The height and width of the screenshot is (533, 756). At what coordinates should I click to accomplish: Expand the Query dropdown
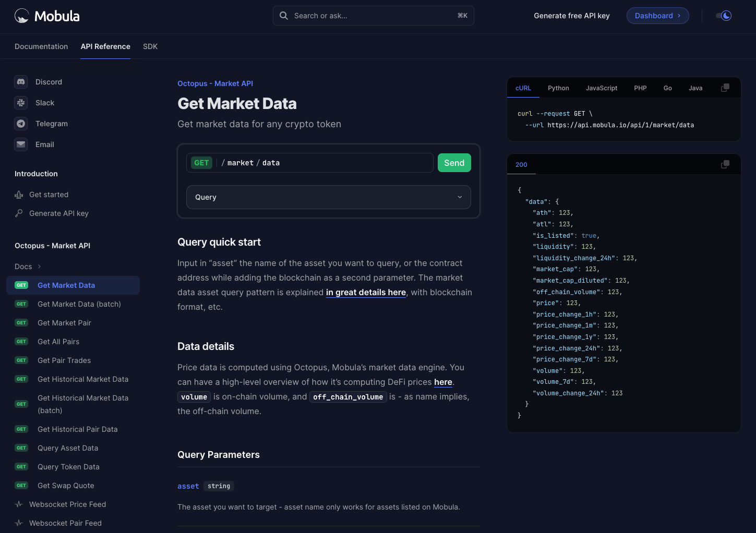pos(329,197)
